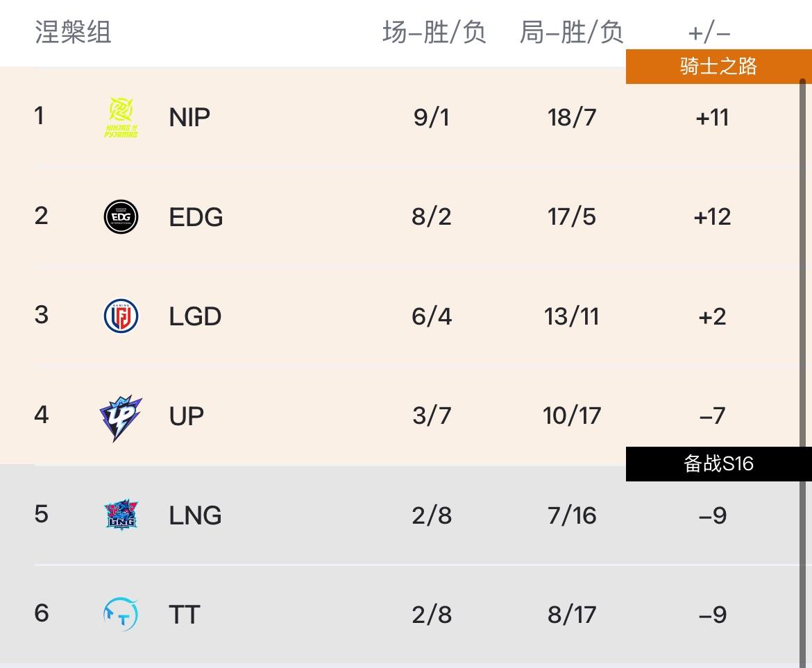Click the 备战S16 black label

click(718, 463)
